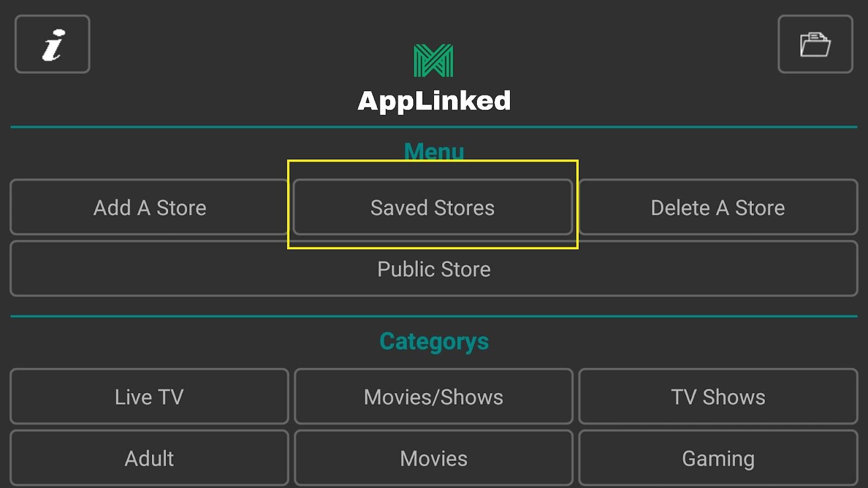
Task: Click the Menu heading text
Action: (434, 151)
